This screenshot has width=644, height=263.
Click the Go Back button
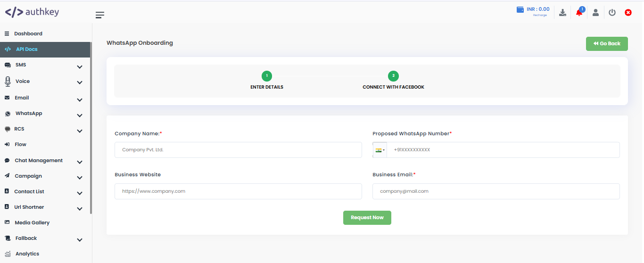tap(607, 44)
